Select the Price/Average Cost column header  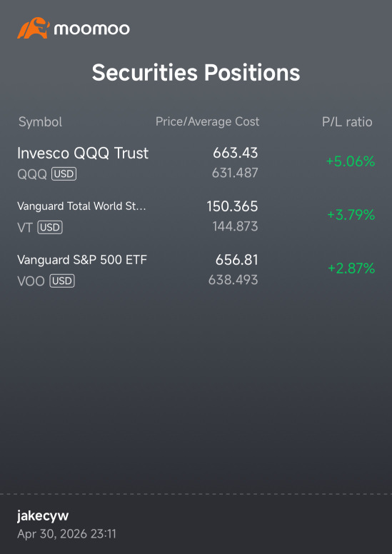pyautogui.click(x=208, y=122)
